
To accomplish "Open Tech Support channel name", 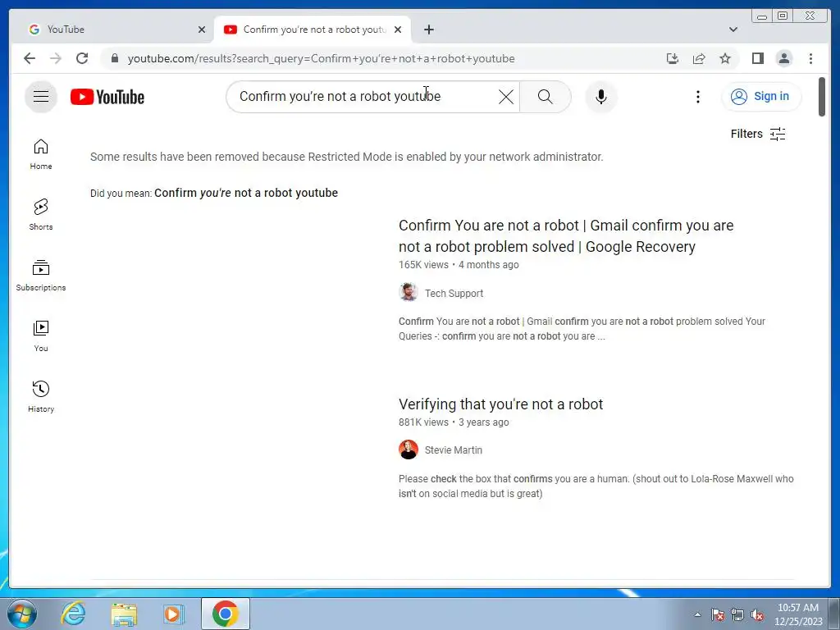I will [454, 293].
